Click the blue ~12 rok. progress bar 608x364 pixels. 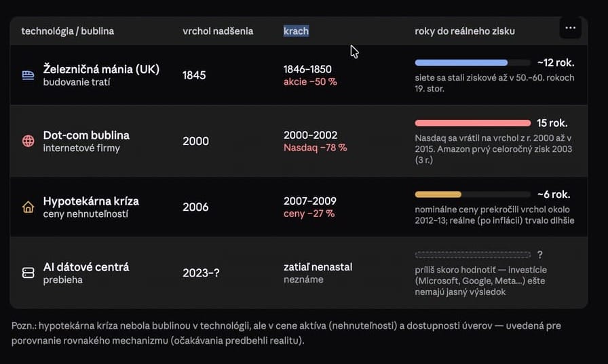(x=472, y=63)
